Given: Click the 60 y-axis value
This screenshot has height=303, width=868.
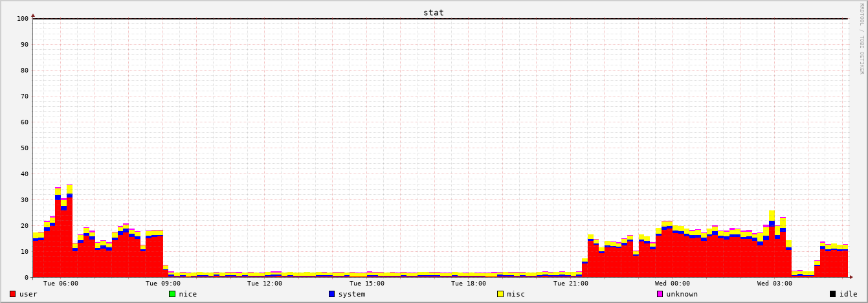Looking at the screenshot, I should tap(25, 122).
